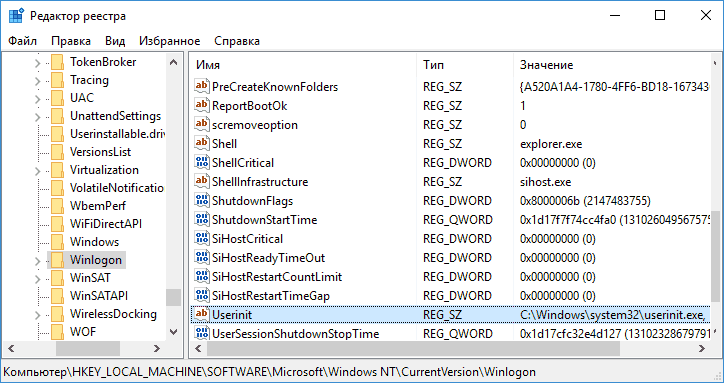
Task: Select the Userinit string value icon
Action: (202, 314)
